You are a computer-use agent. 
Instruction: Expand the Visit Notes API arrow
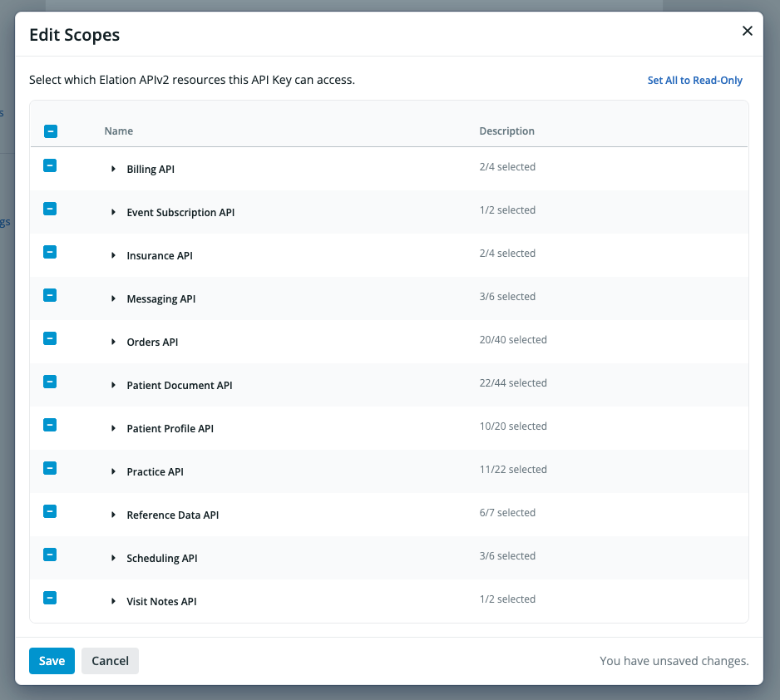(113, 602)
